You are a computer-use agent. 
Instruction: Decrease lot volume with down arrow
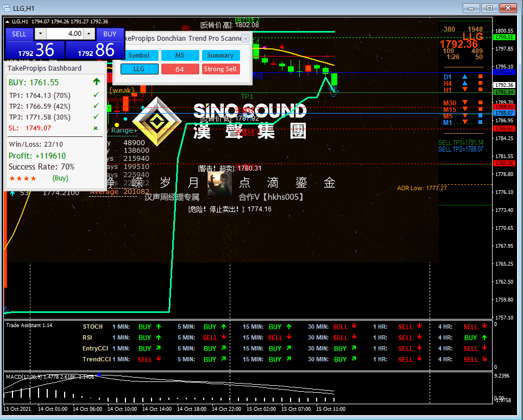click(40, 34)
